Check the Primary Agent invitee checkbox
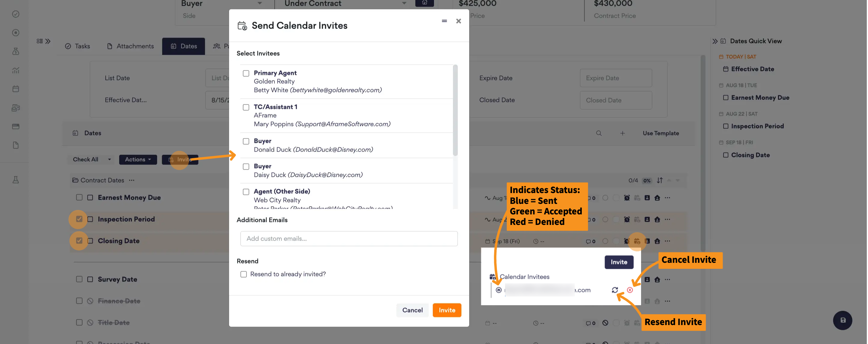The height and width of the screenshot is (344, 868). pos(246,73)
